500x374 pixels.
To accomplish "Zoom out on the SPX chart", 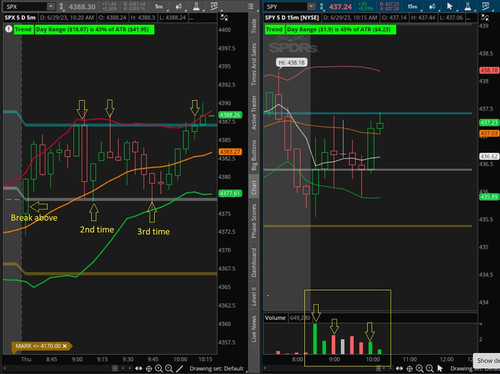I will point(169,368).
